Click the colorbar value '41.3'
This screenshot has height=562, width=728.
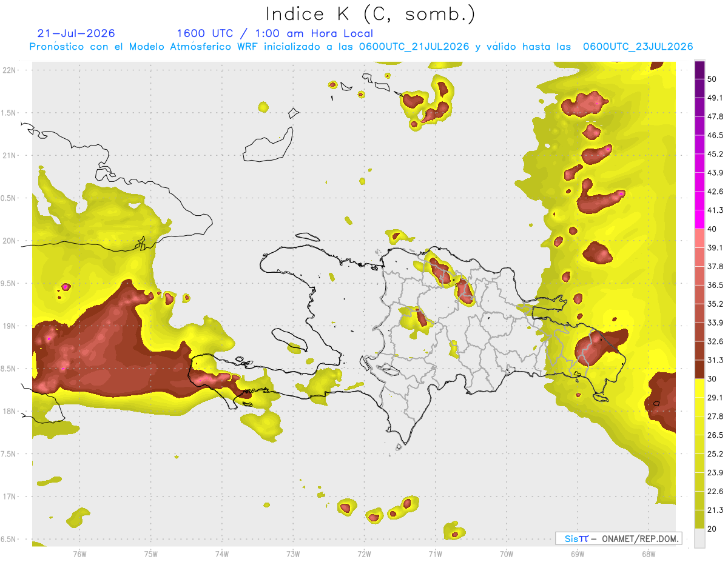tap(715, 210)
